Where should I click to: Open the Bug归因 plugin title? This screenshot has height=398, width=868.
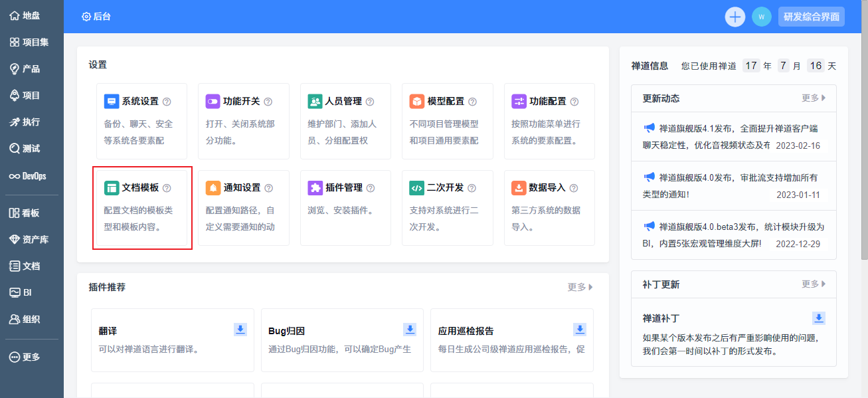click(x=286, y=330)
